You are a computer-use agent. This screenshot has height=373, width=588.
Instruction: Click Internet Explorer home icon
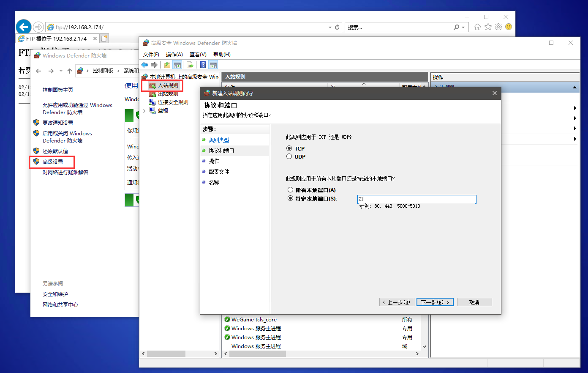click(x=477, y=27)
